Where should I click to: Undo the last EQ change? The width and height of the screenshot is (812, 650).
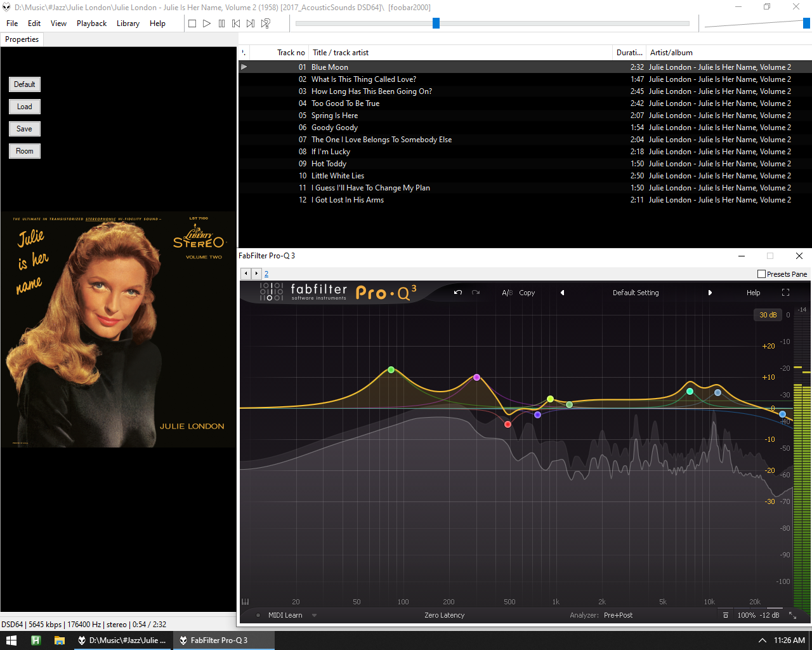458,293
